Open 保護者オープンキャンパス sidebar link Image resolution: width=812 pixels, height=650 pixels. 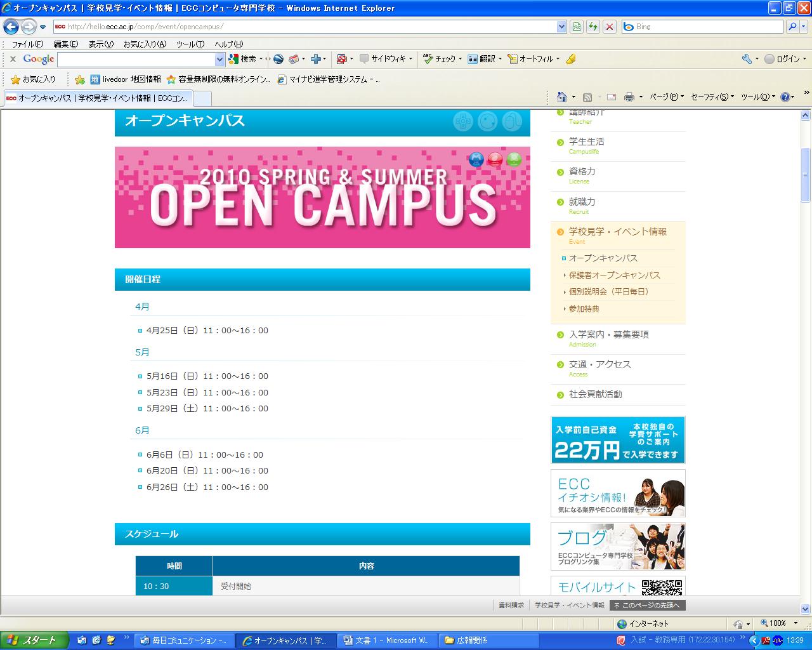(x=614, y=275)
